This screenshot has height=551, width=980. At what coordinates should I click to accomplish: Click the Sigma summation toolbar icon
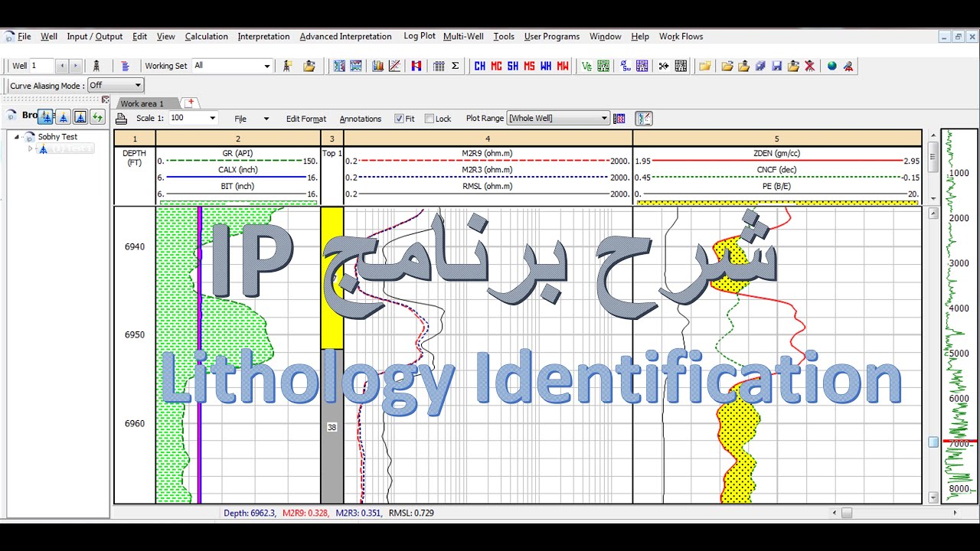[455, 66]
